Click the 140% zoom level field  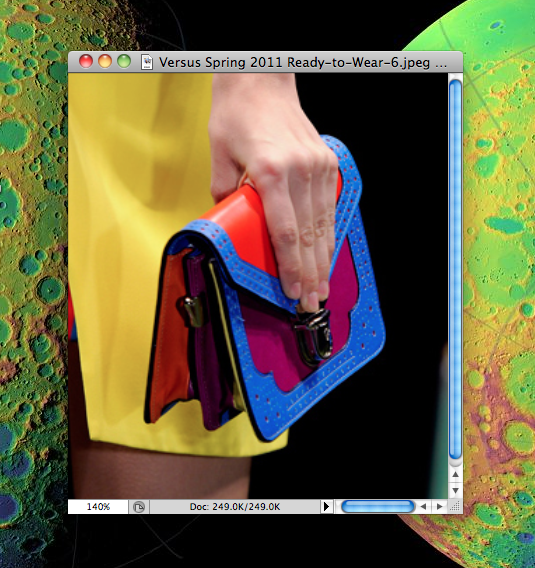click(x=98, y=506)
